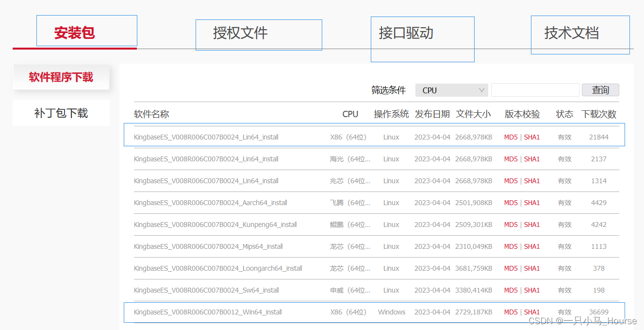Open SHA1 checksum for X86 Linux row
The height and width of the screenshot is (330, 644).
(532, 137)
